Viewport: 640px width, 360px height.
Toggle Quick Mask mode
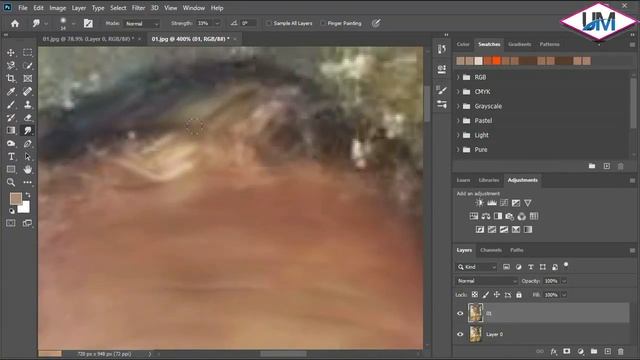click(11, 223)
